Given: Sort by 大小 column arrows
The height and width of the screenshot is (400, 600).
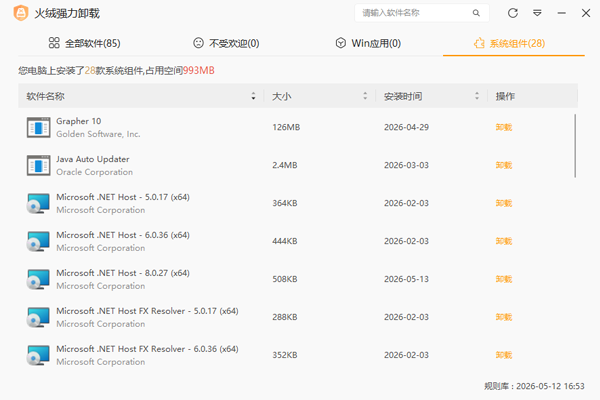Looking at the screenshot, I should pos(365,96).
